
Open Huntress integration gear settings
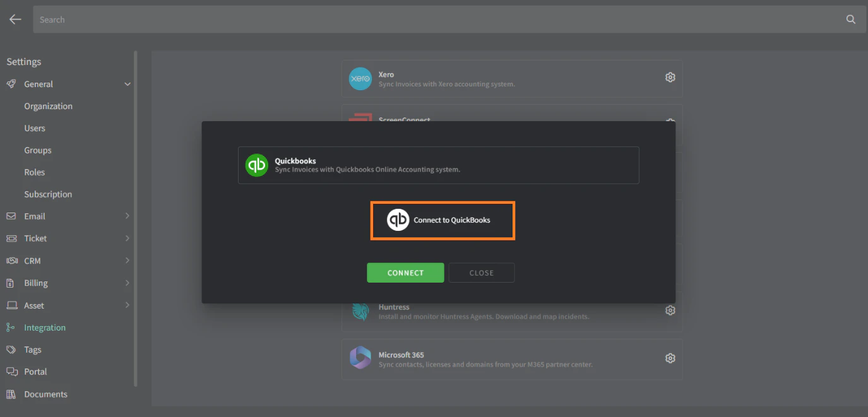click(x=670, y=310)
